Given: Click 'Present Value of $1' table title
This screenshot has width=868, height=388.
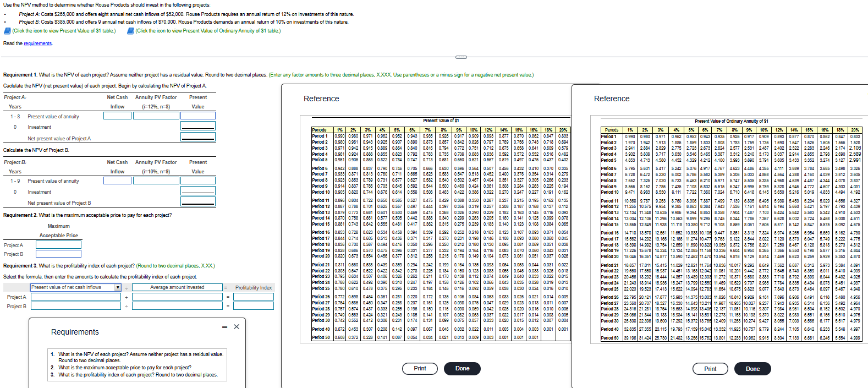Looking at the screenshot, I should [441, 121].
